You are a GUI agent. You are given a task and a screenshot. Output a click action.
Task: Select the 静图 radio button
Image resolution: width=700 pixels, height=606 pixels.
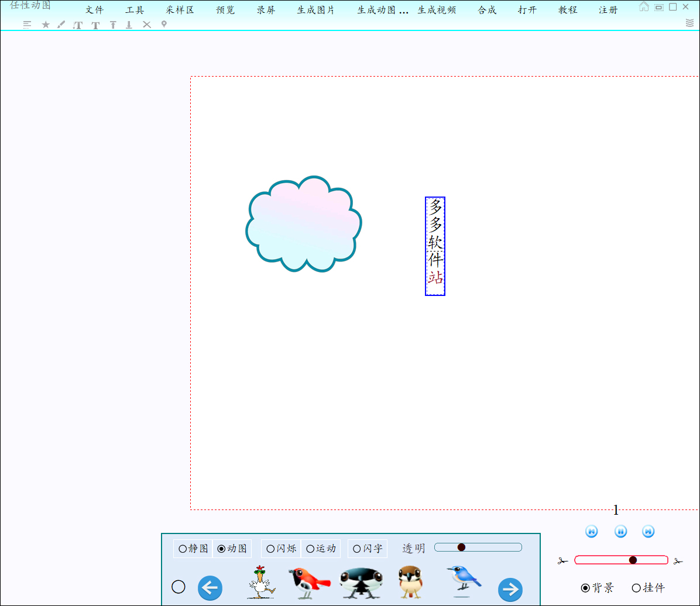(x=193, y=549)
